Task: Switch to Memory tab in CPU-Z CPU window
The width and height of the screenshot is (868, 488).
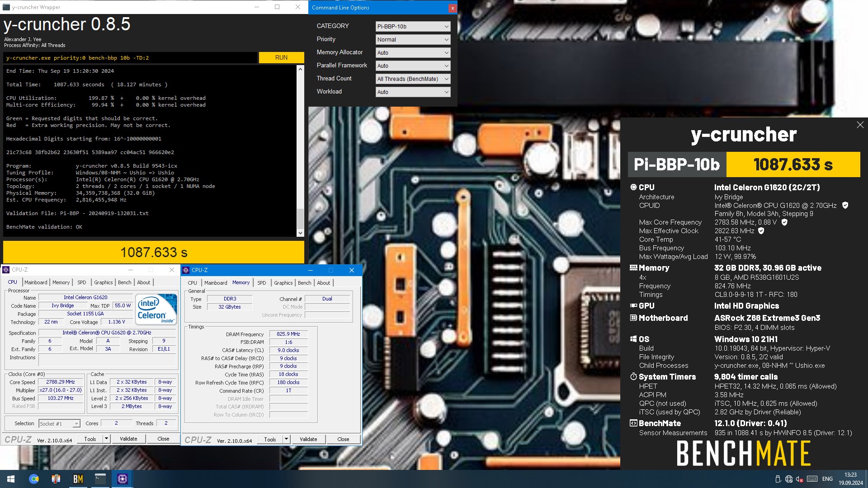Action: (x=61, y=282)
